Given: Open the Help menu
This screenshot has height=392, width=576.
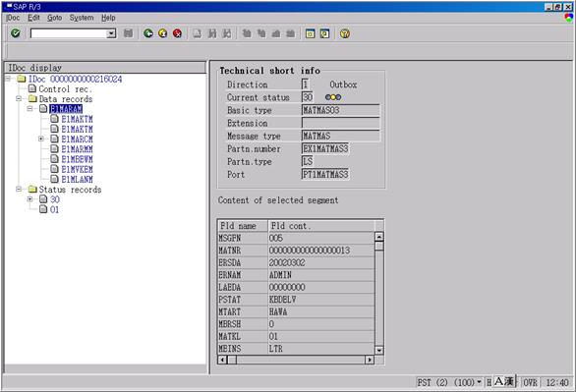Looking at the screenshot, I should point(108,18).
